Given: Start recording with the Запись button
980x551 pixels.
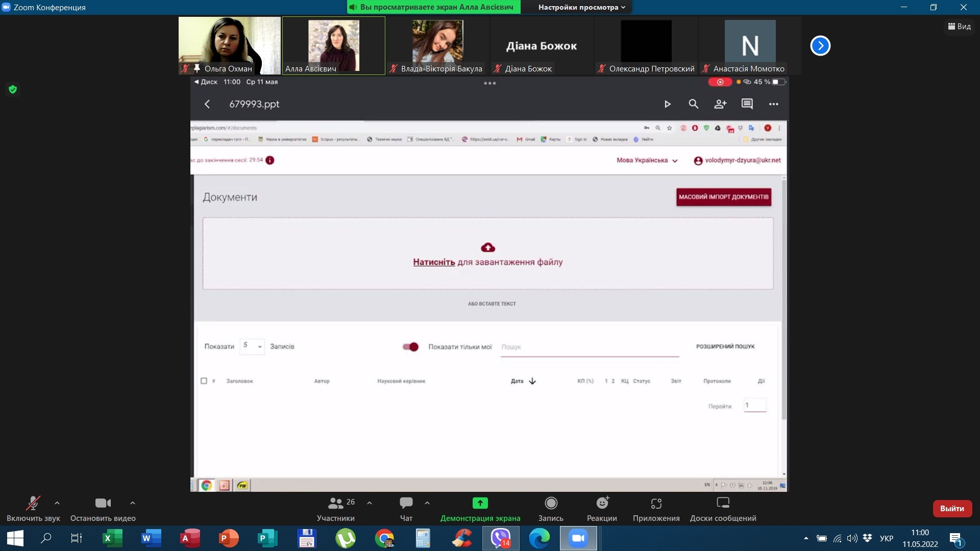Looking at the screenshot, I should (x=551, y=504).
